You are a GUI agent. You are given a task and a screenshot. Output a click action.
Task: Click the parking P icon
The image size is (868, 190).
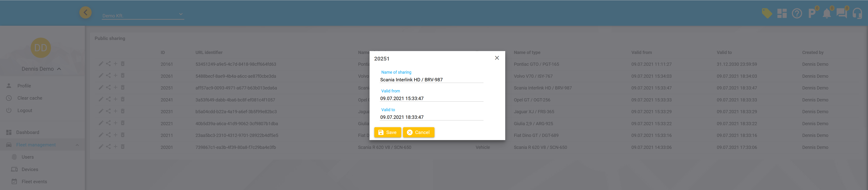(x=811, y=14)
